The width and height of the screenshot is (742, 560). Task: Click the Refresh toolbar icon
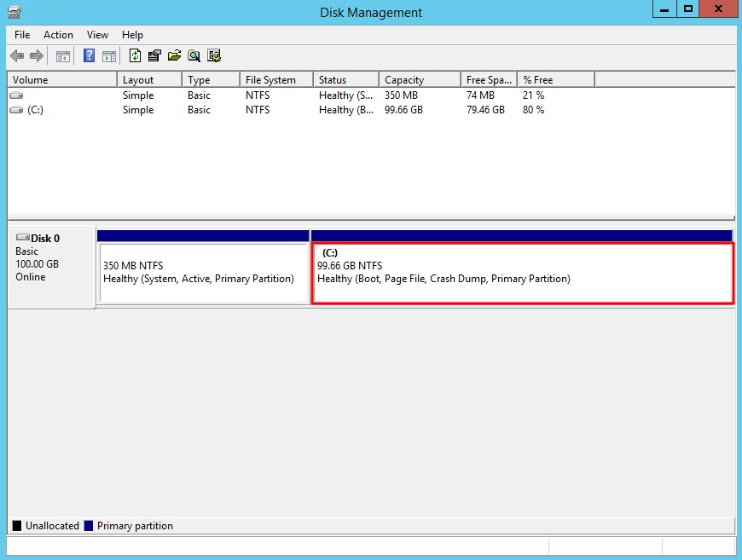pos(135,56)
